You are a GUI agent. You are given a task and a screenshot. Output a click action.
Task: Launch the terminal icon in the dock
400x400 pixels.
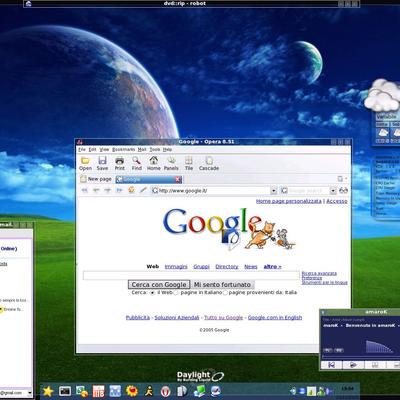65,391
